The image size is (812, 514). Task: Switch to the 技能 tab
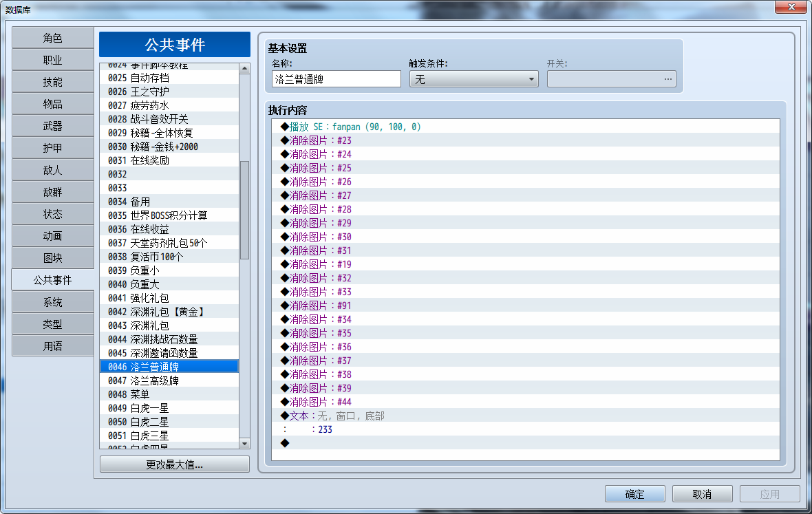52,82
